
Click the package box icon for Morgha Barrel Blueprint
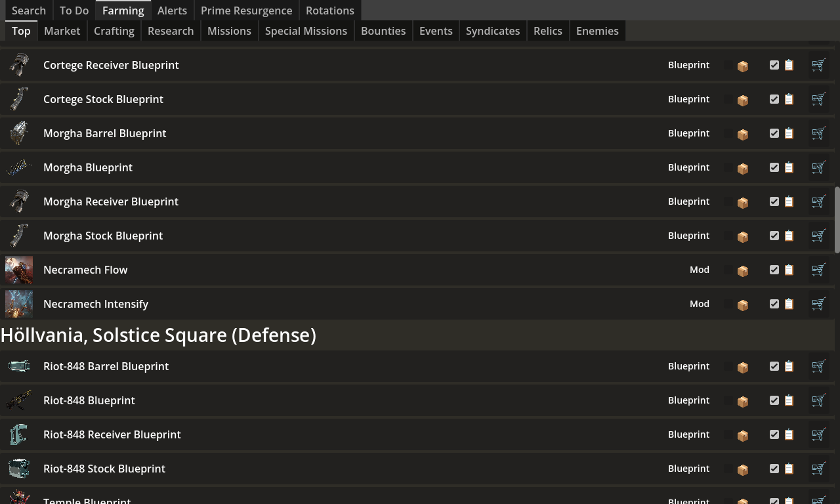click(x=743, y=134)
